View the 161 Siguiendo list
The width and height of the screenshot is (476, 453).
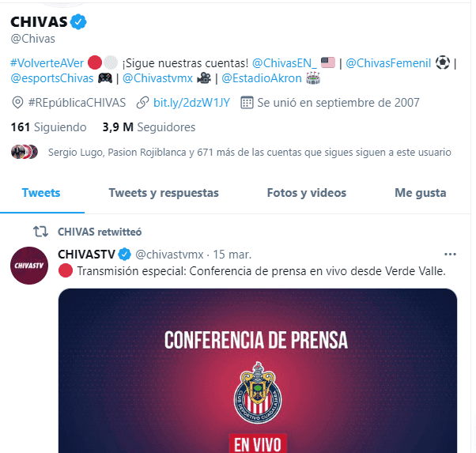click(48, 127)
